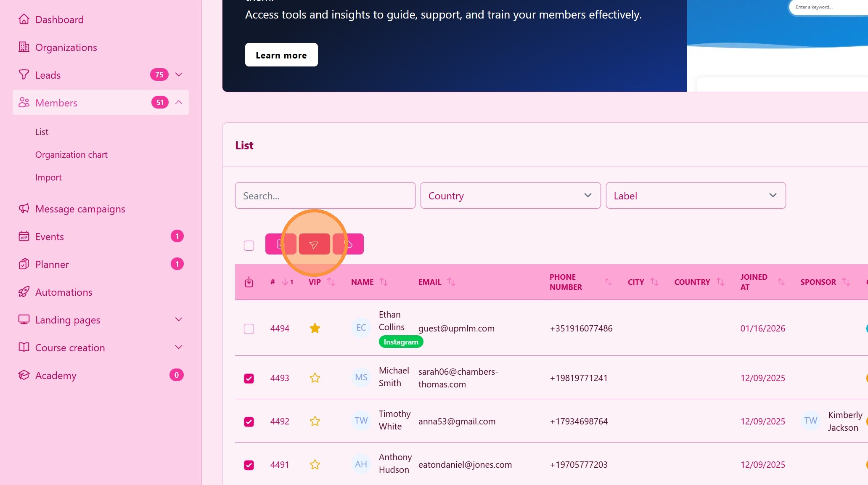The width and height of the screenshot is (868, 485).
Task: Open the Label filter dropdown
Action: pyautogui.click(x=695, y=196)
